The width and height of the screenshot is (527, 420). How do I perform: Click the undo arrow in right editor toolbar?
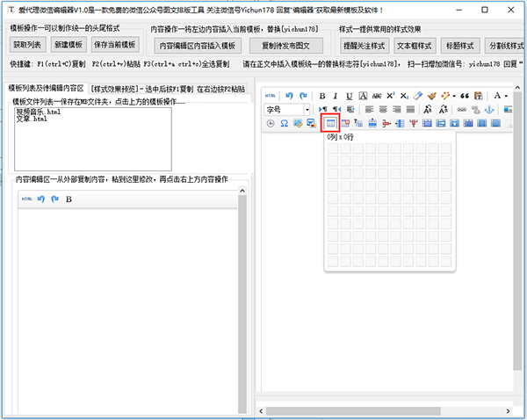(x=291, y=95)
